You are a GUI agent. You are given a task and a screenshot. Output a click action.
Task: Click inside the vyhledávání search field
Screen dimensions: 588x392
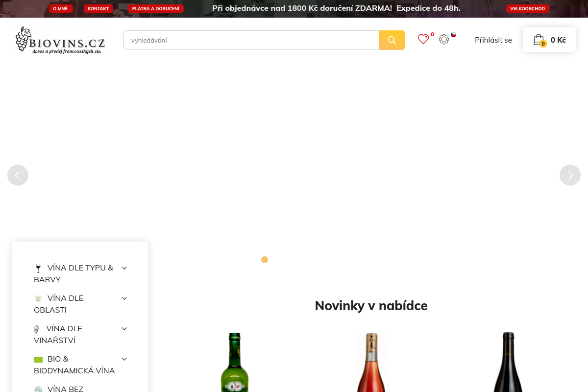coord(251,40)
